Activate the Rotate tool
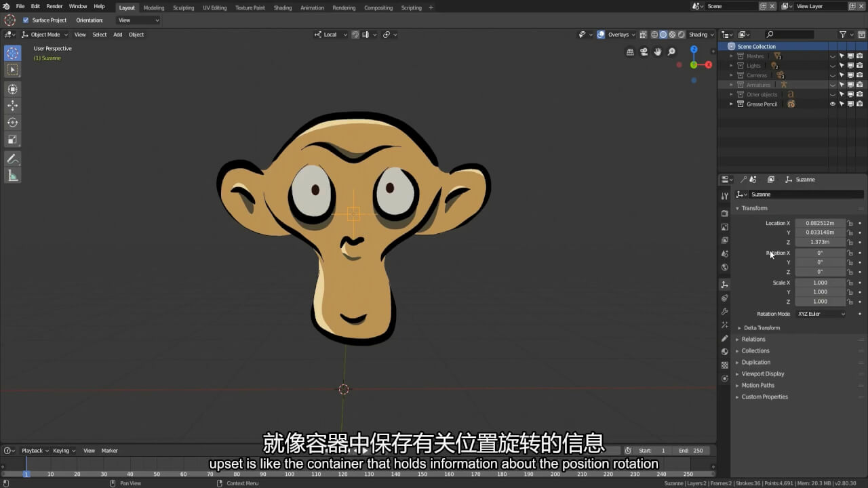 tap(12, 123)
